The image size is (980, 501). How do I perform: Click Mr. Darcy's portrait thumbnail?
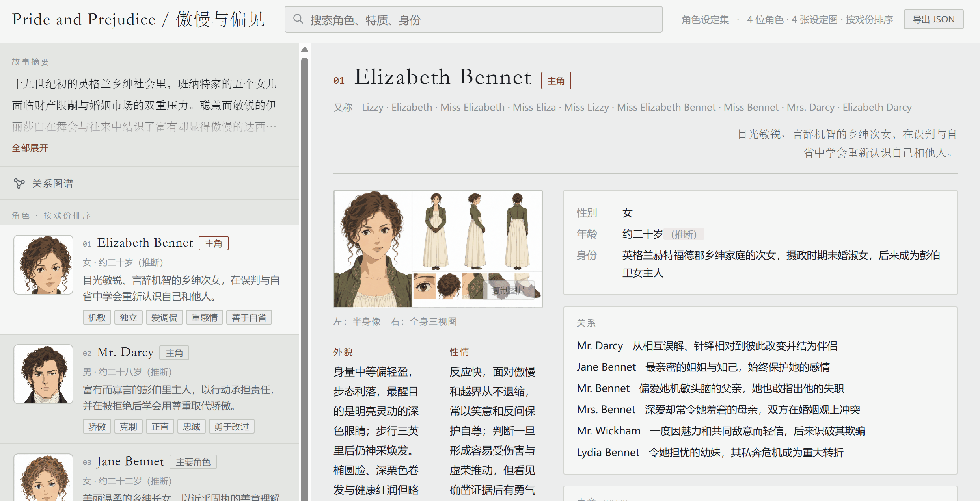pyautogui.click(x=43, y=374)
